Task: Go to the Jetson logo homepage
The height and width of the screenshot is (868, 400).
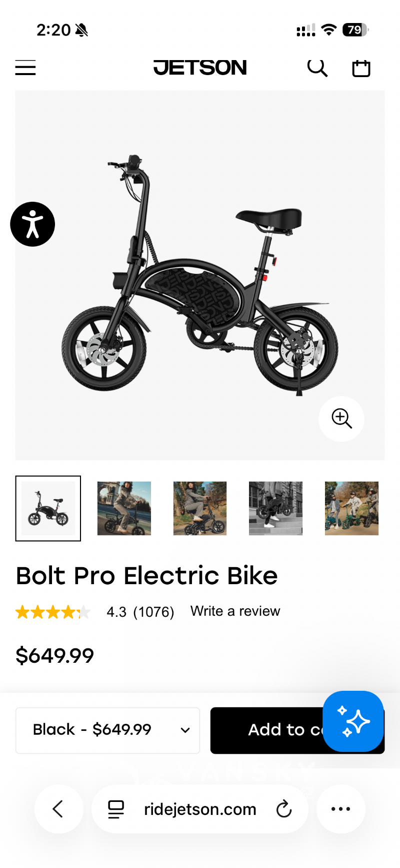Action: 200,68
